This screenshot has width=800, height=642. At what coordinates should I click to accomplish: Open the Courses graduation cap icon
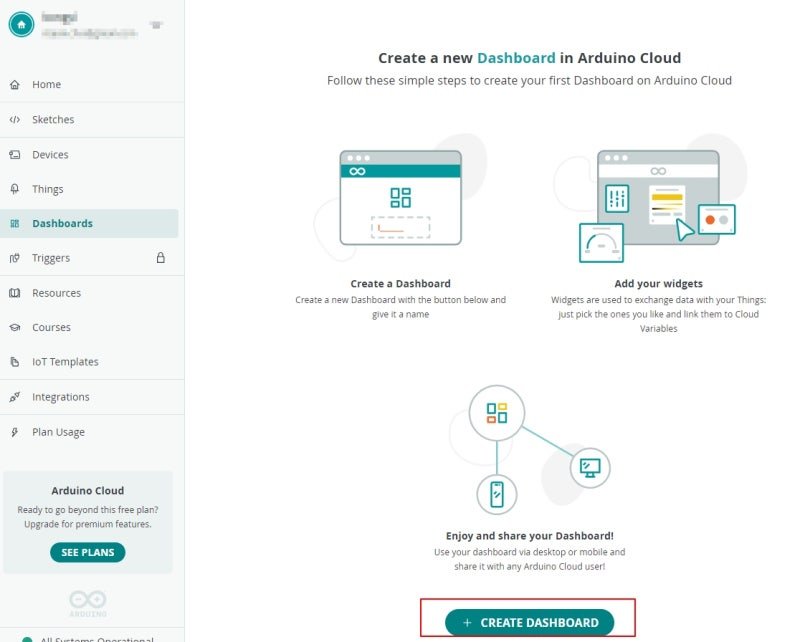(15, 328)
